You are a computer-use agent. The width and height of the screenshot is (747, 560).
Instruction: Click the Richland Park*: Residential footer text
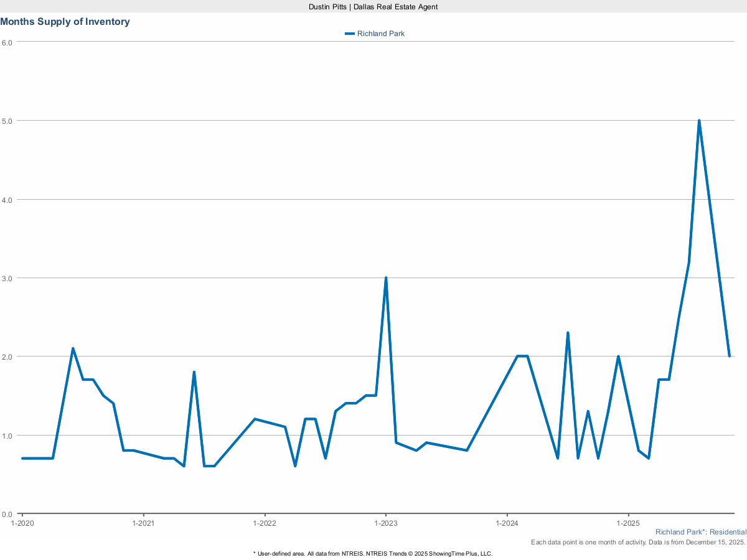coord(700,533)
